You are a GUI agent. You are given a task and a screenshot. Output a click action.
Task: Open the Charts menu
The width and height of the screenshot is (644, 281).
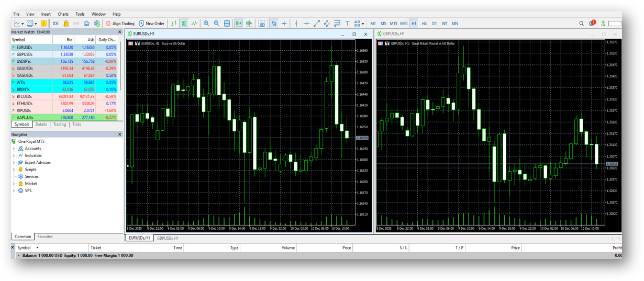click(63, 14)
